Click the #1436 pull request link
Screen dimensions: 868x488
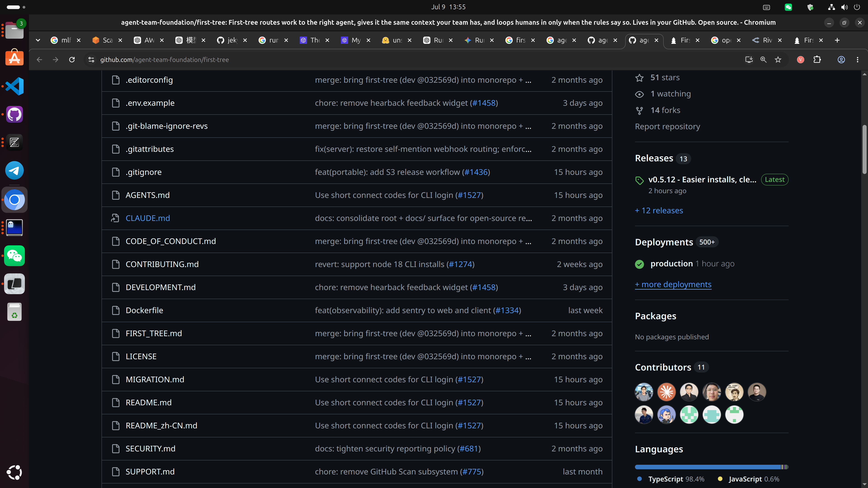pos(476,172)
